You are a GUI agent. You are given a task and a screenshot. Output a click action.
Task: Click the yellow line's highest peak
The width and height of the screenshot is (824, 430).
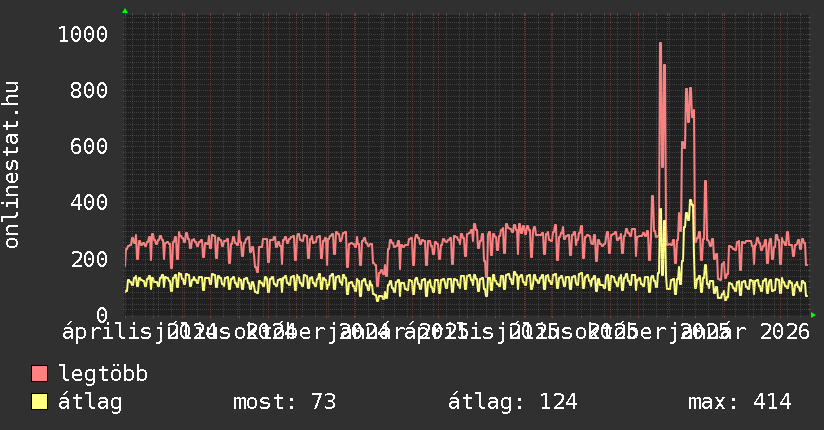coord(690,202)
